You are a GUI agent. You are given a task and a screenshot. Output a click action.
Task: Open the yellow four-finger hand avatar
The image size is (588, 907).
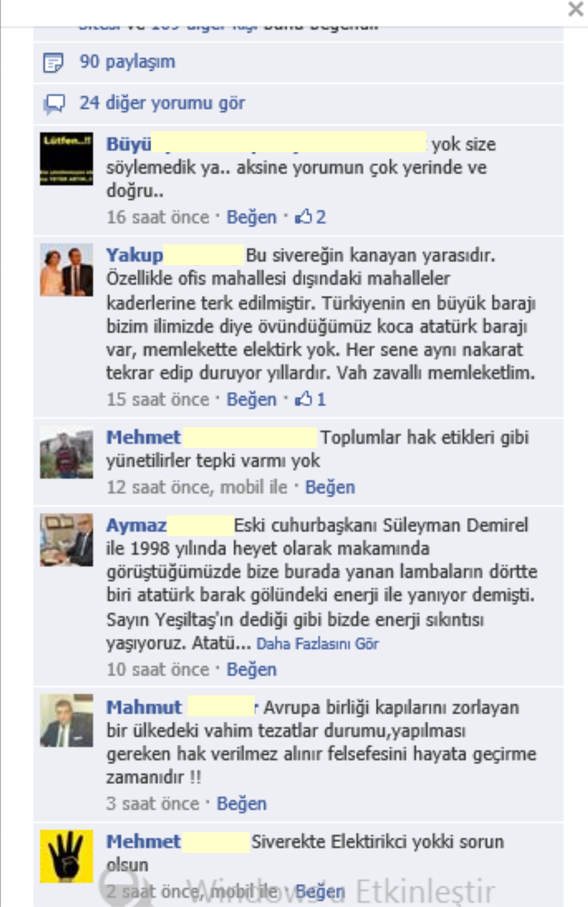[x=66, y=856]
